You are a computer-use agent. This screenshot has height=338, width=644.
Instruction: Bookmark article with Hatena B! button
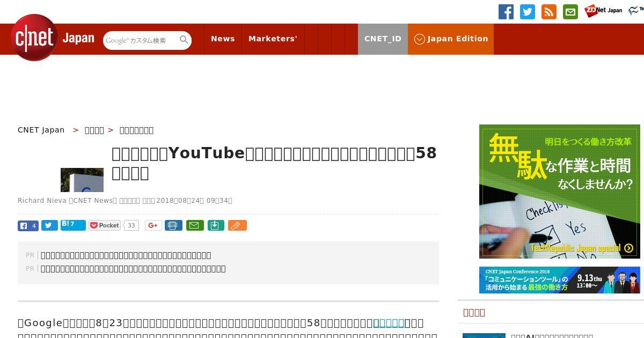pyautogui.click(x=73, y=225)
